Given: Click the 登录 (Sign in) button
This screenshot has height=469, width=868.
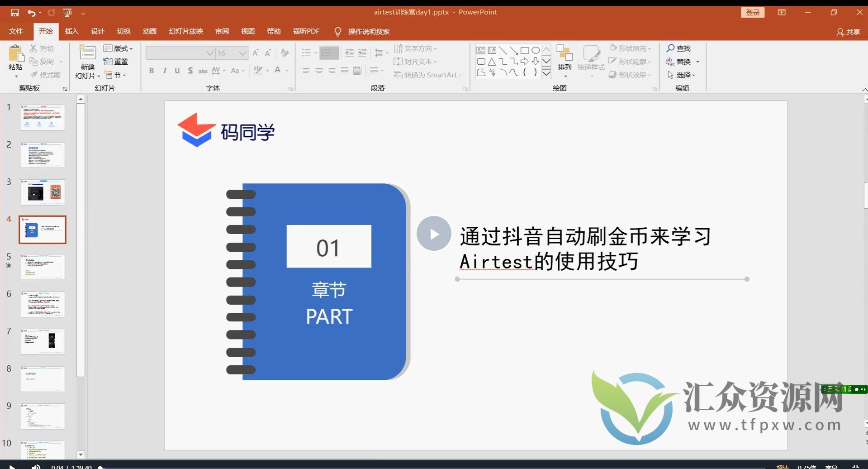Looking at the screenshot, I should point(752,12).
